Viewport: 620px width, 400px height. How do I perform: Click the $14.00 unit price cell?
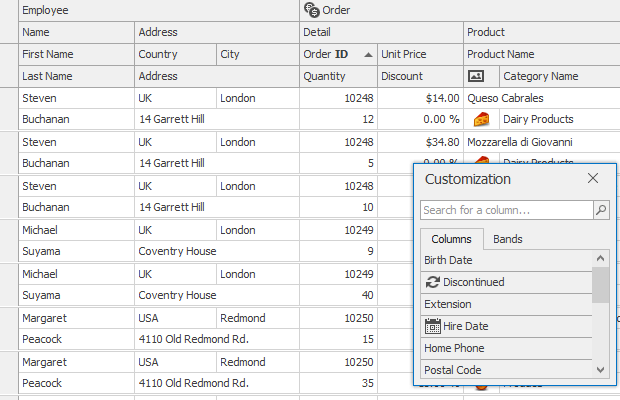point(420,98)
